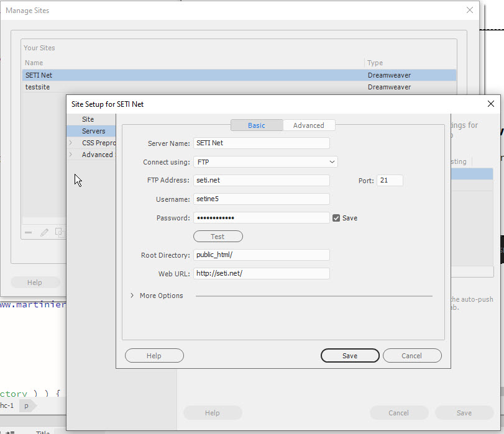Click Cancel in the server settings panel

412,356
